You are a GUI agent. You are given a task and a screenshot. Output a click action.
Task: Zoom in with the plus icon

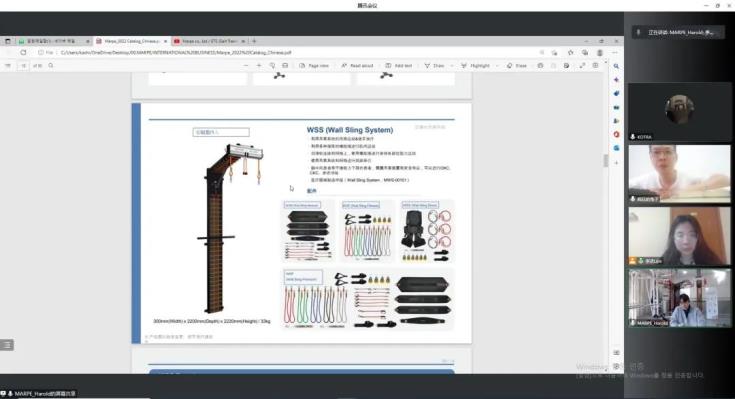coord(259,66)
